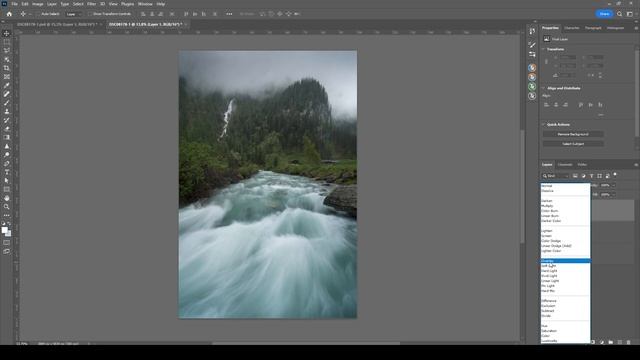Image resolution: width=640 pixels, height=360 pixels.
Task: Choose Screen blend mode
Action: 565,236
